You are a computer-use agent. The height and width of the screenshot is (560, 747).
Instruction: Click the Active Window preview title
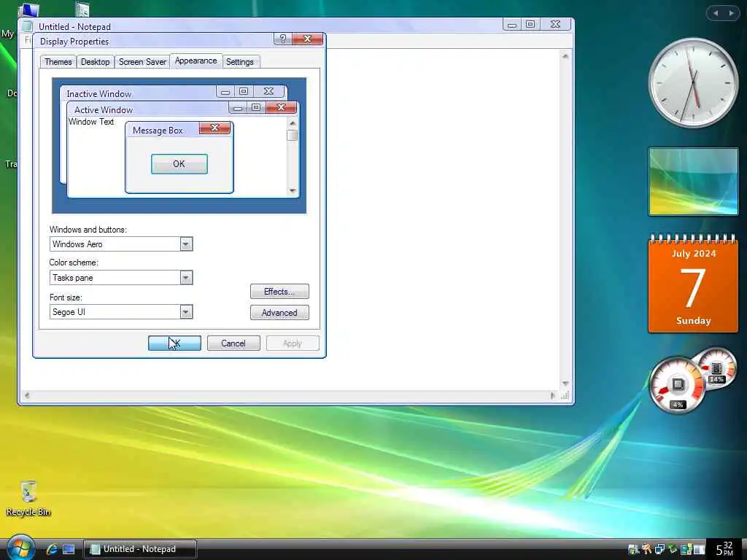click(104, 110)
